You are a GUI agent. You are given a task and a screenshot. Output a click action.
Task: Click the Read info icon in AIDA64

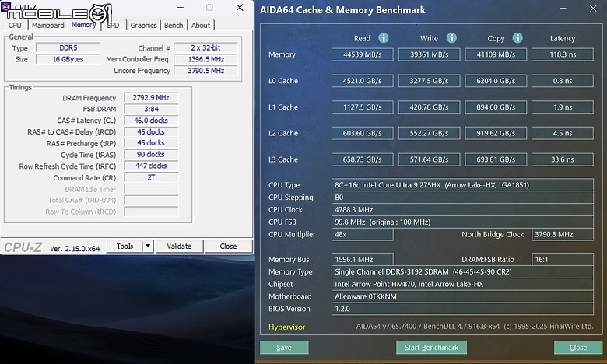tap(383, 38)
